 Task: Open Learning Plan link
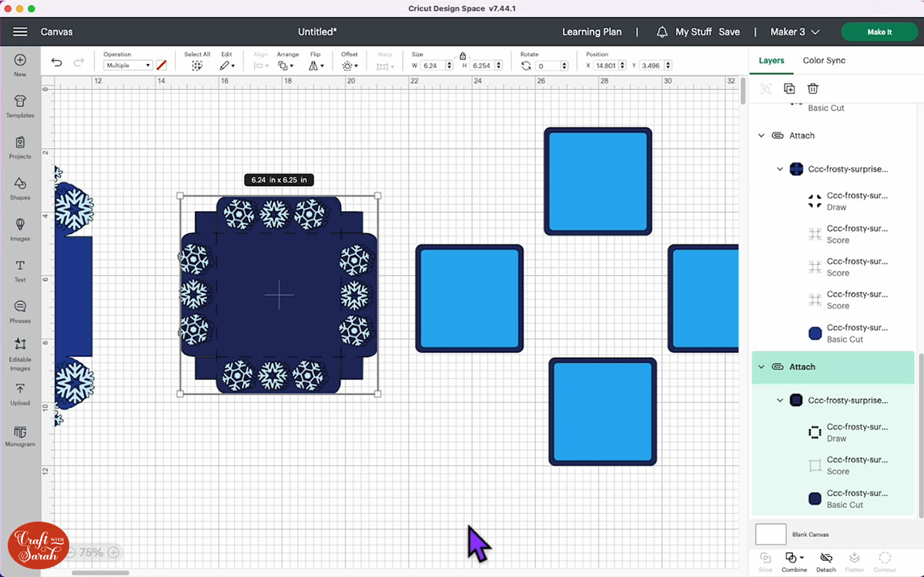591,32
